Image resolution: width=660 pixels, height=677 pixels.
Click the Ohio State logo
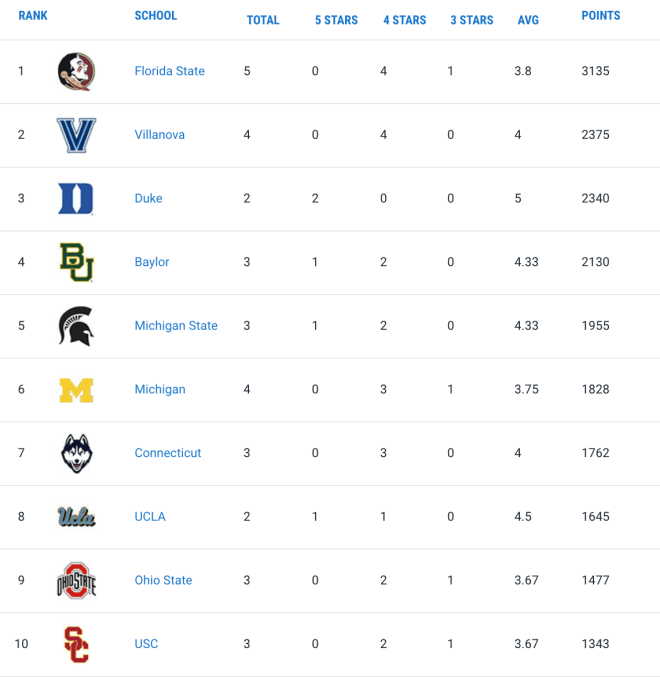click(x=76, y=580)
